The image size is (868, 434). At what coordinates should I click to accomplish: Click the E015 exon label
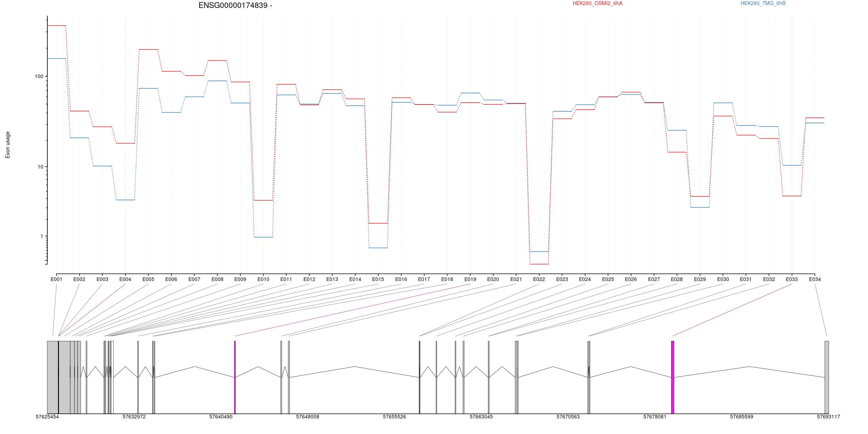(x=378, y=279)
